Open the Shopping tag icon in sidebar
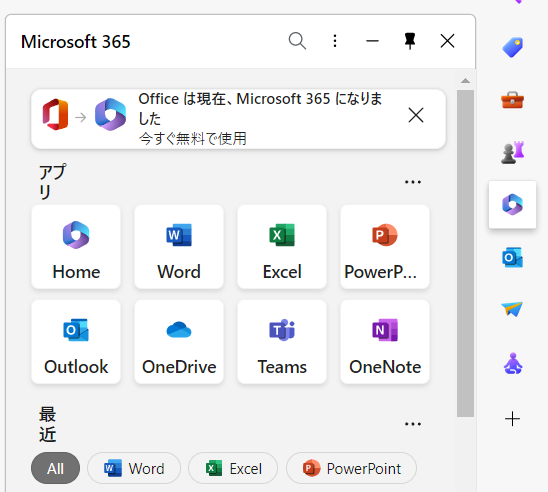Image resolution: width=548 pixels, height=492 pixels. coord(513,47)
